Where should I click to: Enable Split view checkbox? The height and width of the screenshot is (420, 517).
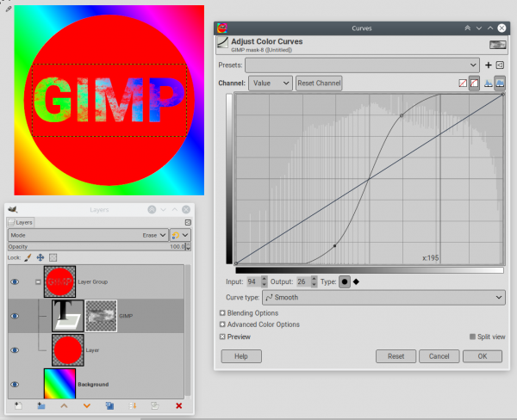coord(472,337)
